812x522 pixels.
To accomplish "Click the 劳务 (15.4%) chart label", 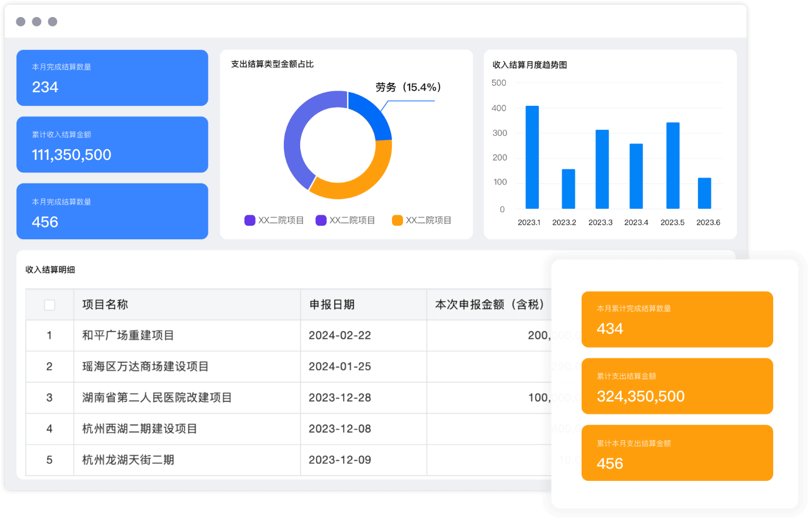I will pyautogui.click(x=408, y=88).
